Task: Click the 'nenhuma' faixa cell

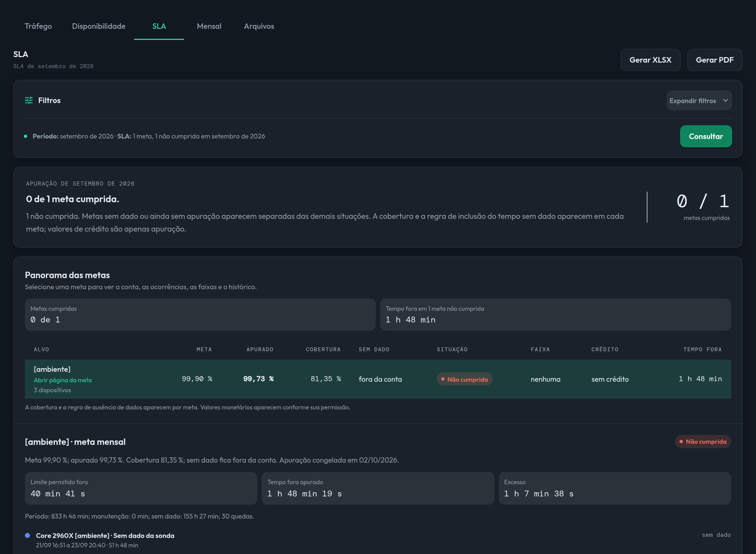Action: pyautogui.click(x=545, y=379)
